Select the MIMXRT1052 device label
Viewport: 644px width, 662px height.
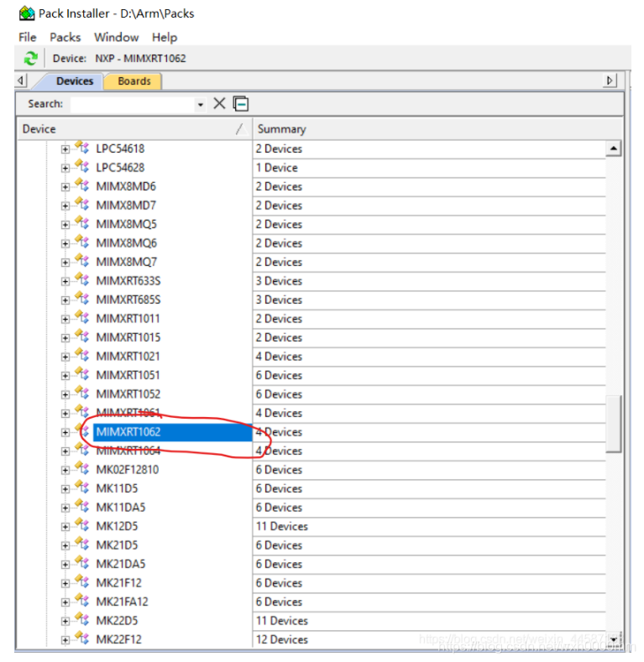tap(128, 394)
